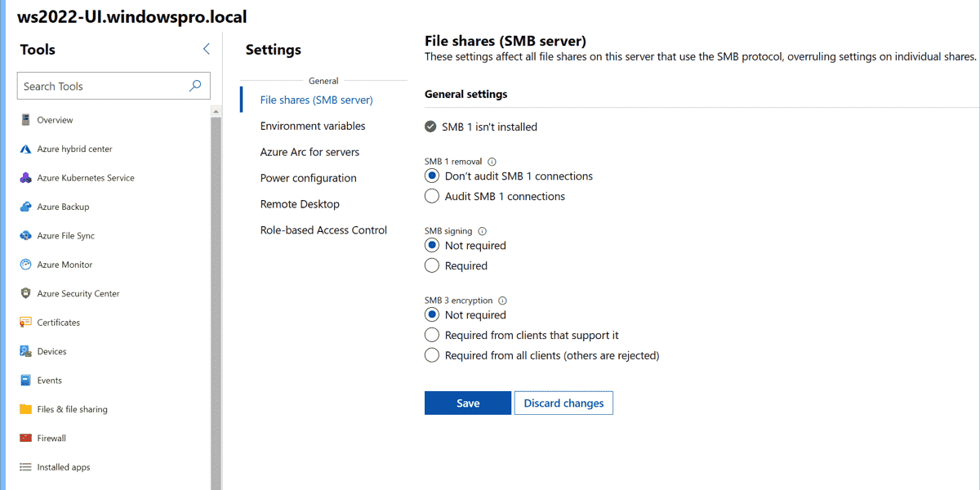Open Environment variables settings page
The width and height of the screenshot is (980, 490).
tap(313, 127)
